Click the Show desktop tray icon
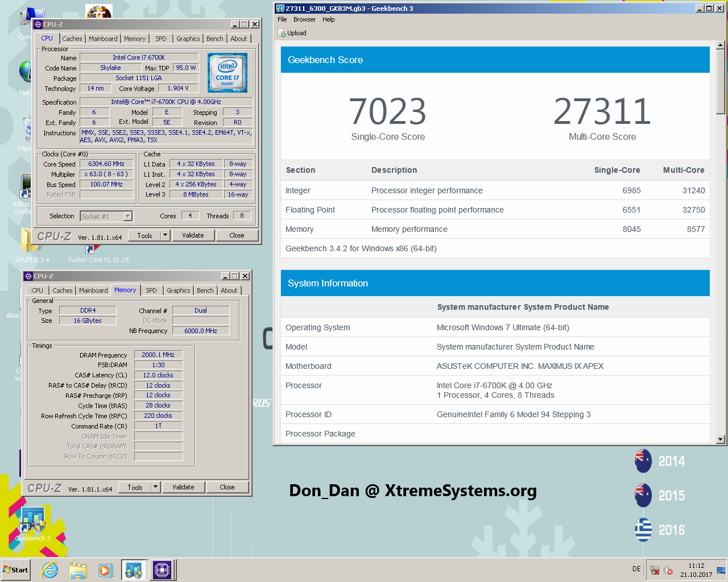Image resolution: width=728 pixels, height=582 pixels. coord(721,570)
